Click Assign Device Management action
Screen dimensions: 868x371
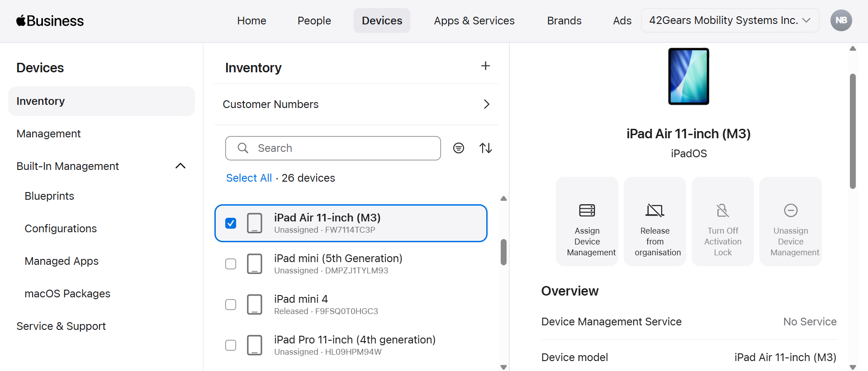(x=587, y=221)
